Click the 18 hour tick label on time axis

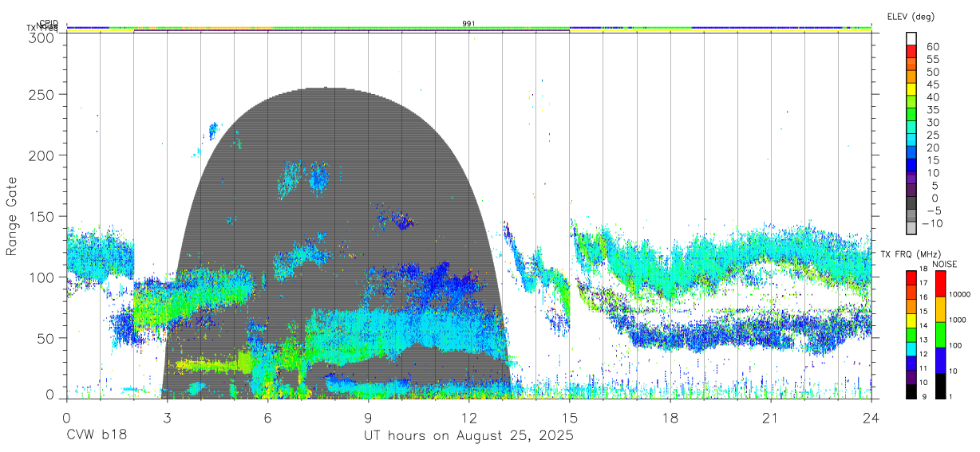click(x=670, y=418)
